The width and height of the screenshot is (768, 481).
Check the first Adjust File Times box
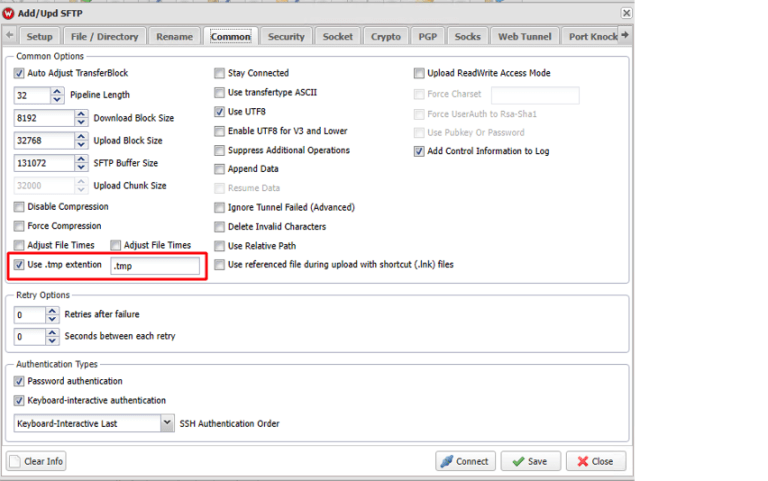tap(19, 245)
